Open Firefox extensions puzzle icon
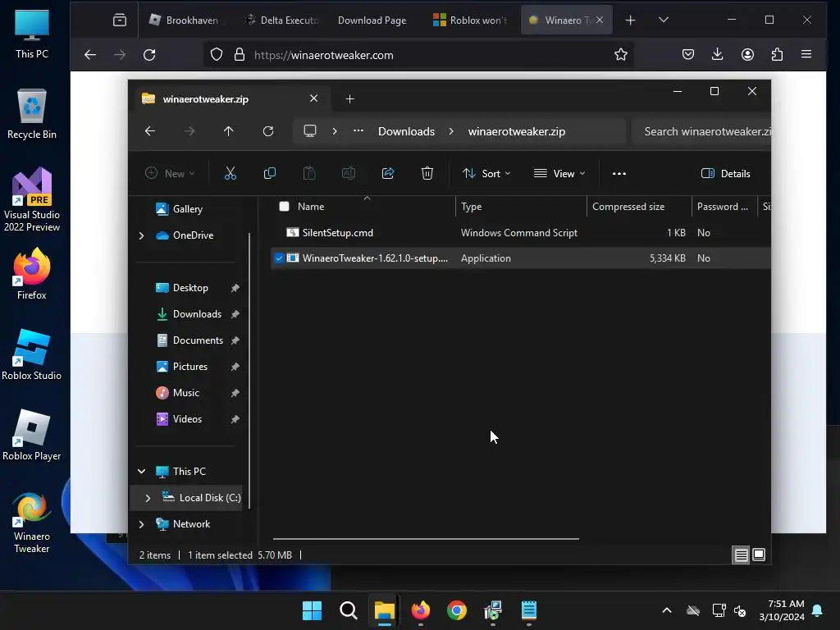 [x=777, y=55]
